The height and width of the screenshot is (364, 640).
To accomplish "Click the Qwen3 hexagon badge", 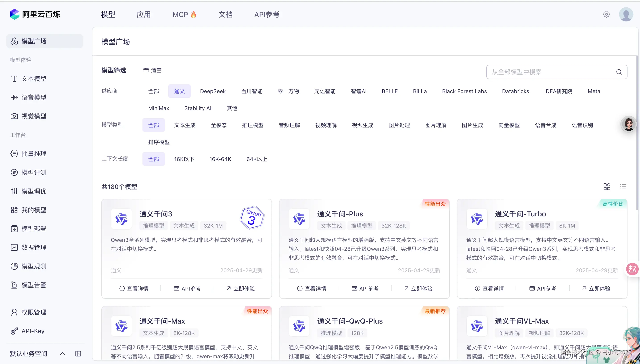I will 252,218.
